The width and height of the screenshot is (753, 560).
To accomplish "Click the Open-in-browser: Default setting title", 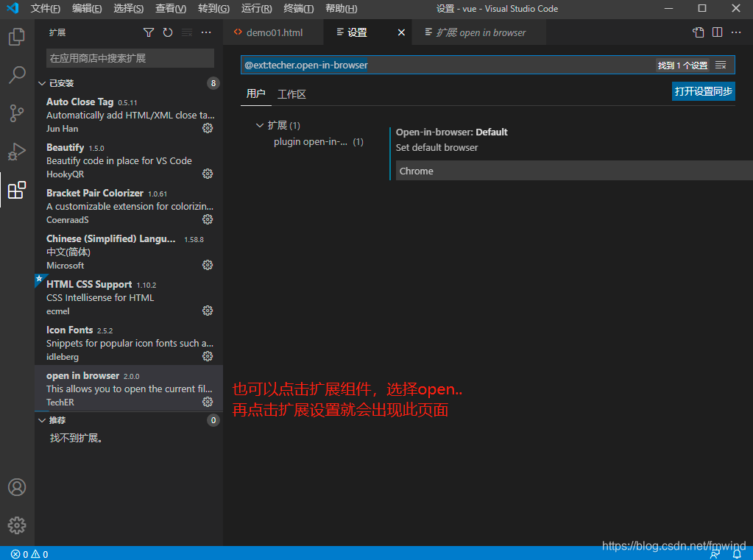I will pos(451,132).
